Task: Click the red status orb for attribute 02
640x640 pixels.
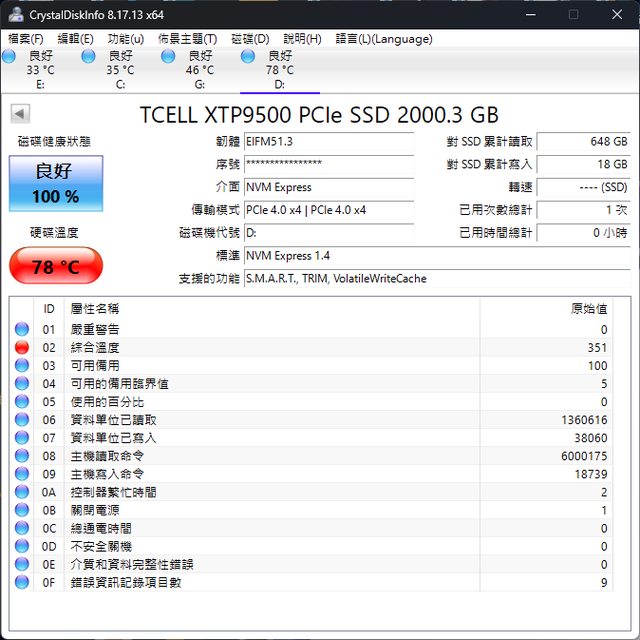Action: point(22,347)
